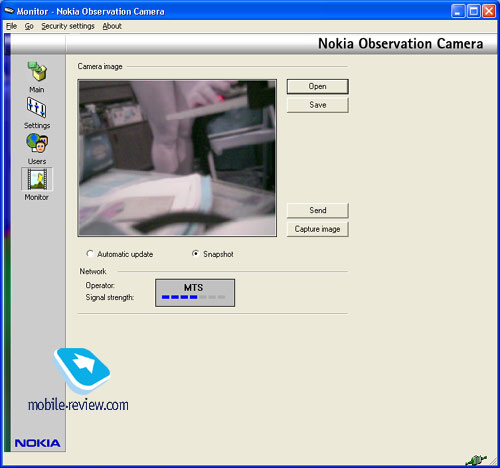Open the Users icon in sidebar

coord(37,143)
